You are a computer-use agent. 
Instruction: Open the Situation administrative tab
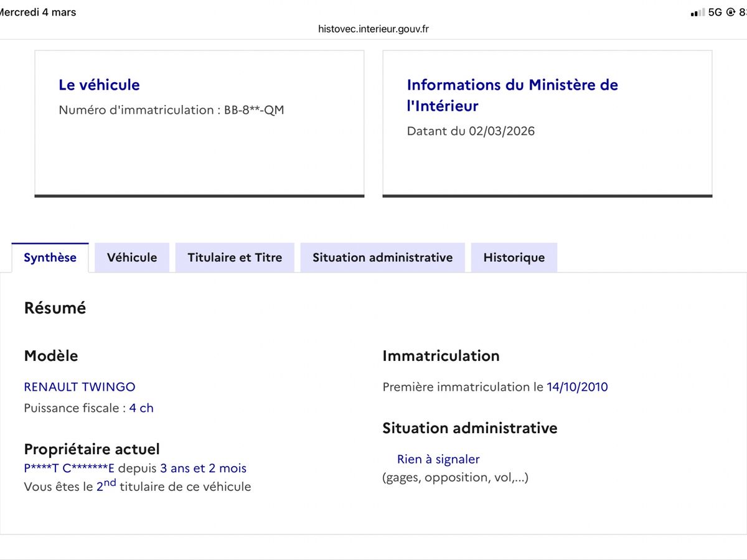[x=382, y=258]
